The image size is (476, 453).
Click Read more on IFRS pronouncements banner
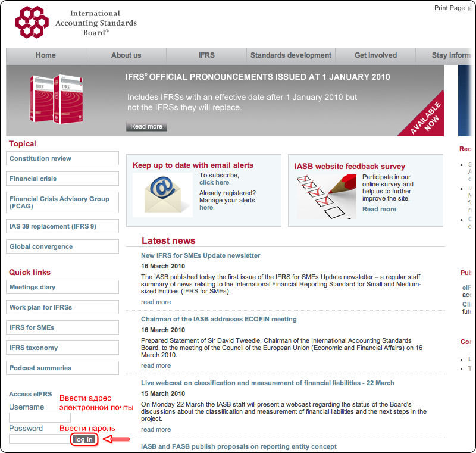pyautogui.click(x=146, y=126)
